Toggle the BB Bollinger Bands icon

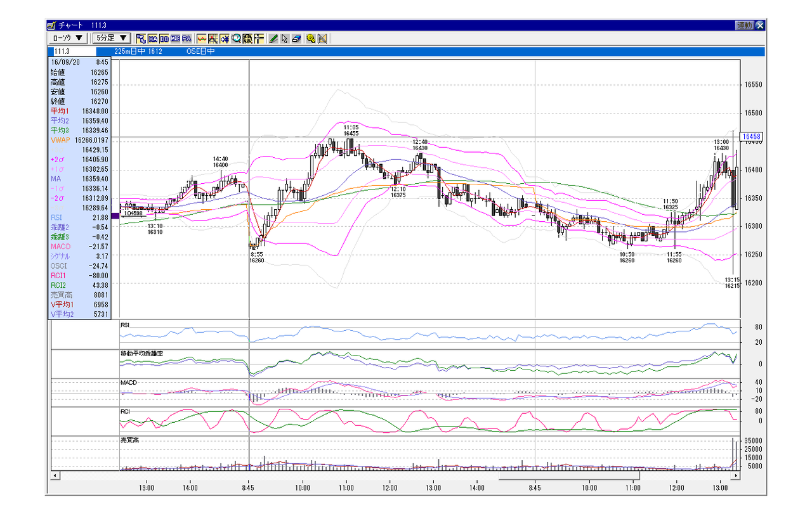pos(164,39)
